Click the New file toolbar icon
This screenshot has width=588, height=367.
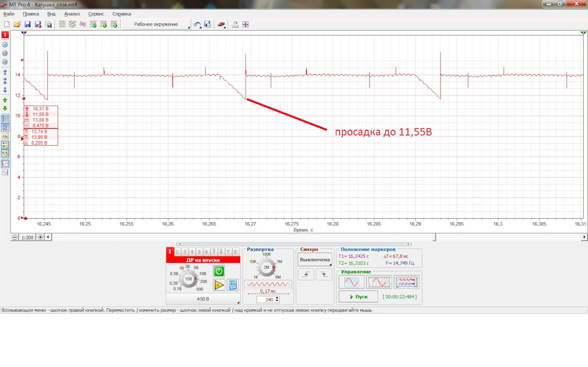(7, 25)
